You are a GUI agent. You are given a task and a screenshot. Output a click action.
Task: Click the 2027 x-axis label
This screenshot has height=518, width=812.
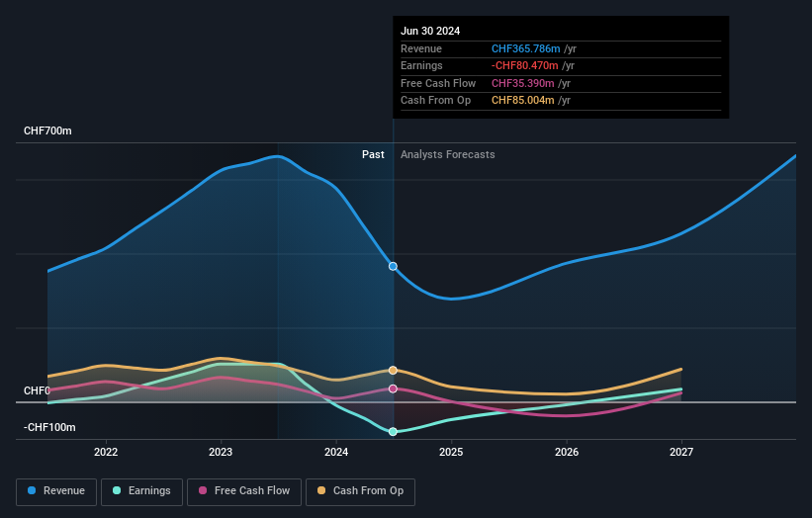click(681, 452)
